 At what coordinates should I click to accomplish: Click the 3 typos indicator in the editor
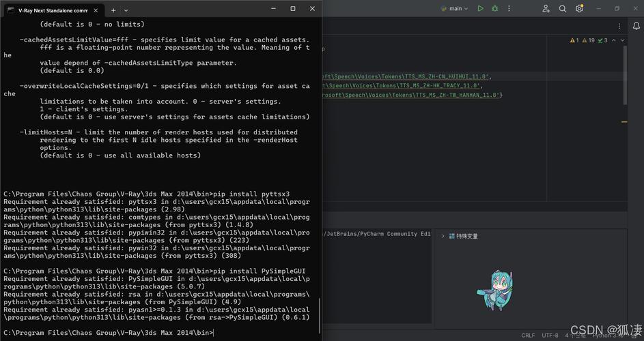[x=602, y=40]
